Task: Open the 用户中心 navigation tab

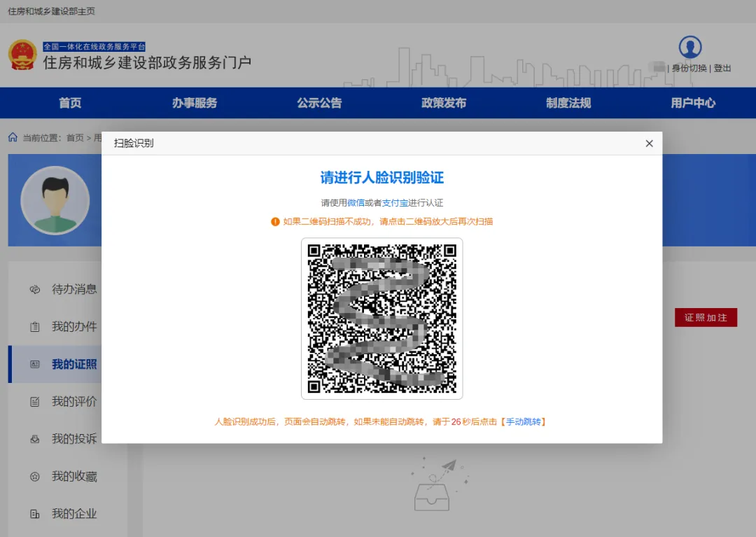Action: 693,103
